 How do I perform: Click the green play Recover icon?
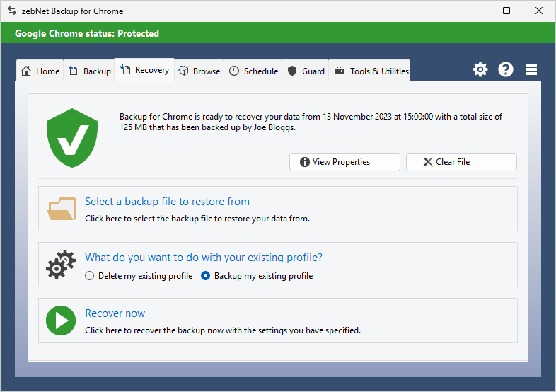pyautogui.click(x=61, y=321)
